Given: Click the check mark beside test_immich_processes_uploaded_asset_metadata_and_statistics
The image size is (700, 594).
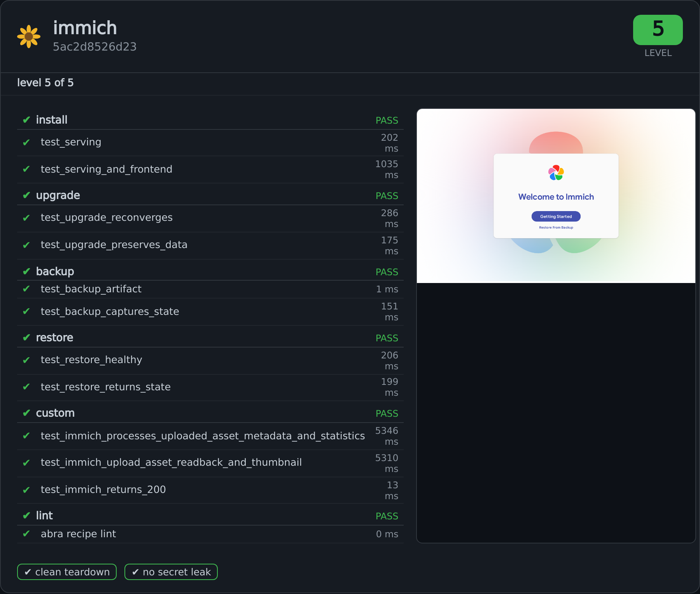Looking at the screenshot, I should pyautogui.click(x=26, y=436).
